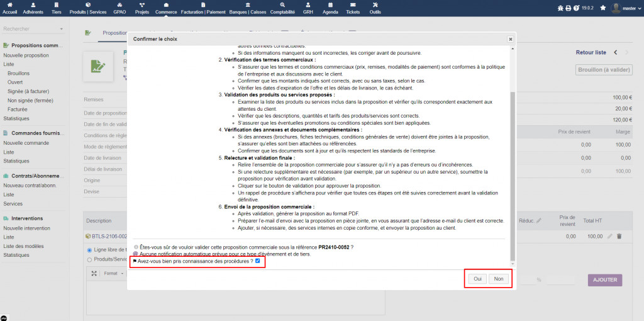This screenshot has height=321, width=644.
Task: Click the master user avatar
Action: tap(616, 8)
